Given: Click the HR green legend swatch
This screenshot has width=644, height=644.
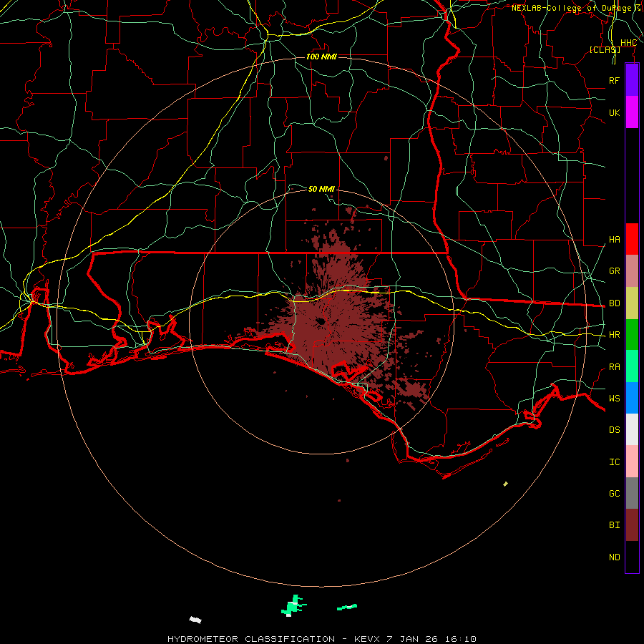Looking at the screenshot, I should coord(632,335).
